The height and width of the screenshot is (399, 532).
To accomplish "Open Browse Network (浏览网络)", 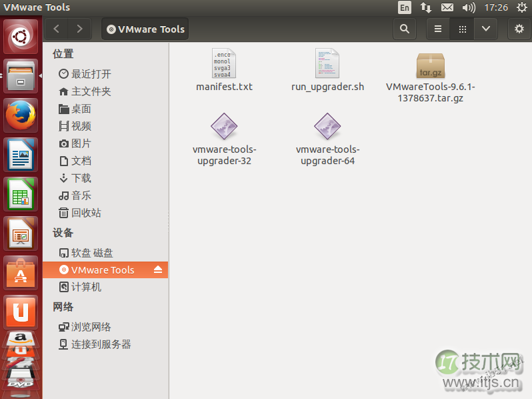I will pyautogui.click(x=105, y=327).
